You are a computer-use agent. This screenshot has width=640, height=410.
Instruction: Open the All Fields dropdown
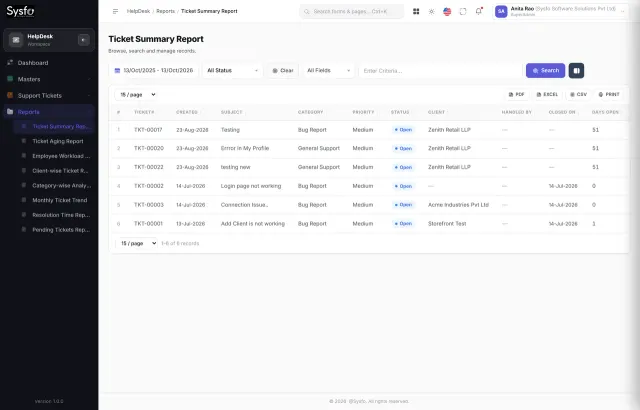pos(329,71)
